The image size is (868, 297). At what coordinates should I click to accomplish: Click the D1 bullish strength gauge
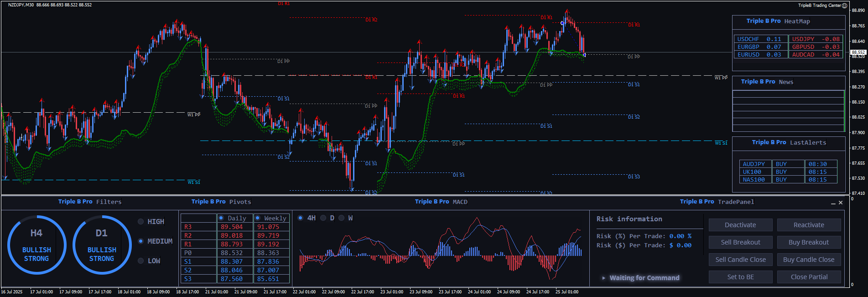tap(102, 245)
